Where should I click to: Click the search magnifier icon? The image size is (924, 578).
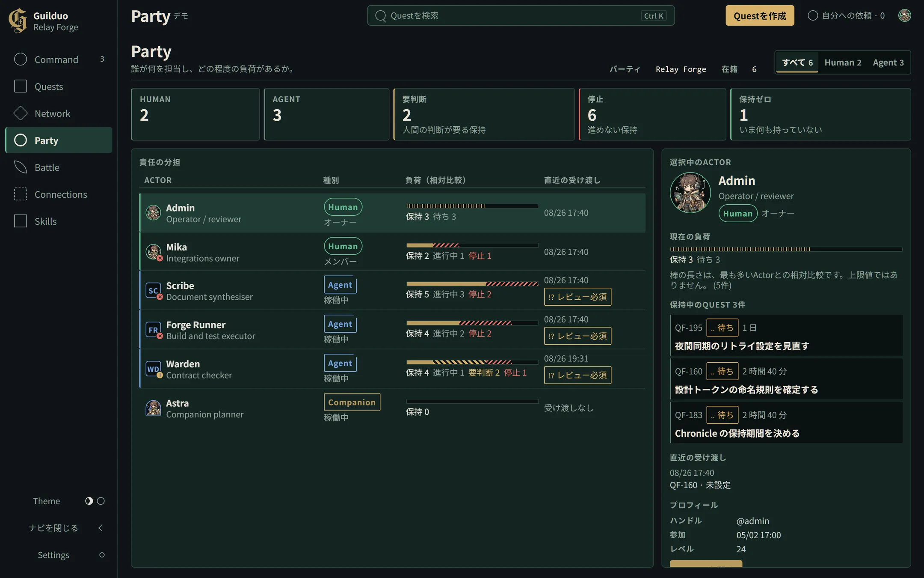pyautogui.click(x=380, y=16)
